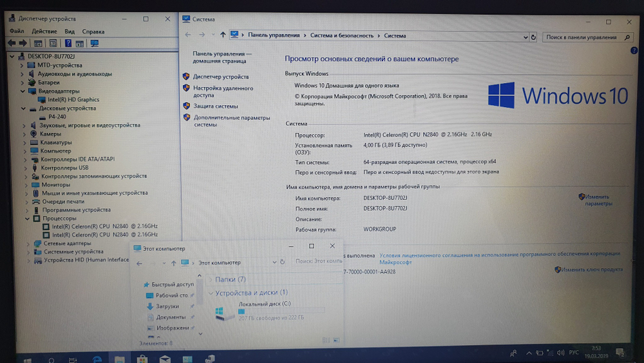Go to Панель управления домашняя страница
Image resolution: width=644 pixels, height=363 pixels.
222,57
